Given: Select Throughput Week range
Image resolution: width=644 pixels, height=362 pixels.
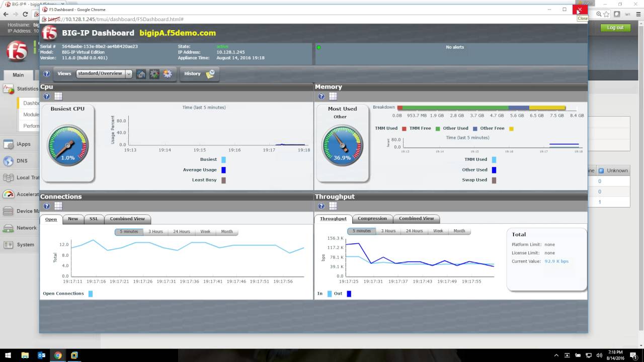Looking at the screenshot, I should point(438,231).
